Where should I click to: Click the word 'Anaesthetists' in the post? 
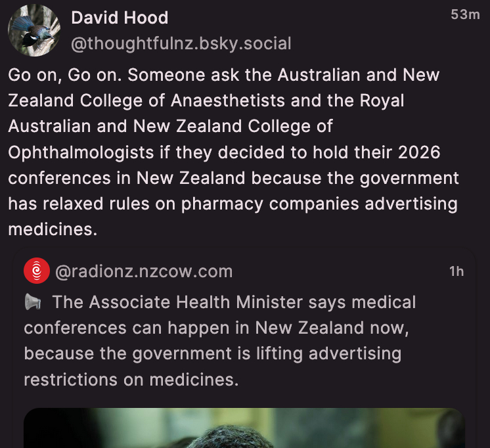pos(228,101)
